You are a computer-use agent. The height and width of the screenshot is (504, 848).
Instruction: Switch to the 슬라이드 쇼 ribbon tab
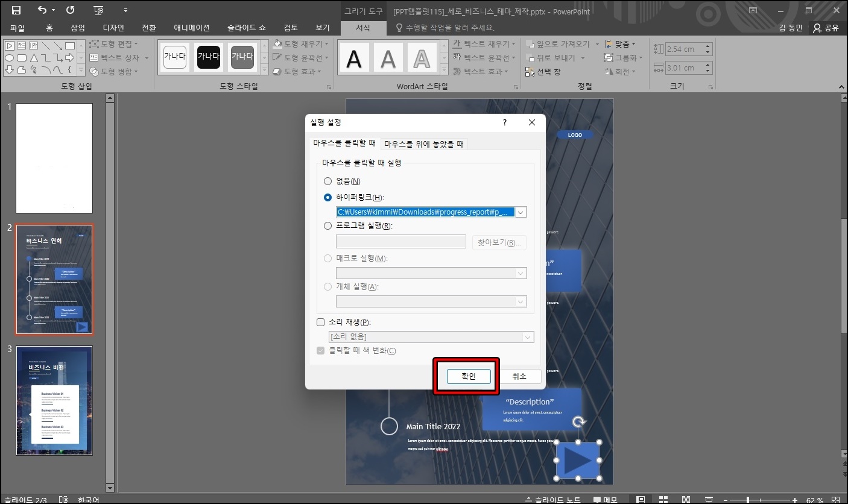tap(247, 28)
